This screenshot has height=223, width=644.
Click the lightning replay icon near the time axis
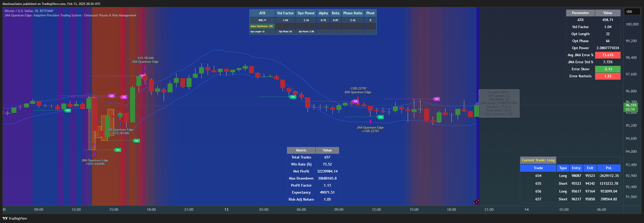click(x=476, y=202)
